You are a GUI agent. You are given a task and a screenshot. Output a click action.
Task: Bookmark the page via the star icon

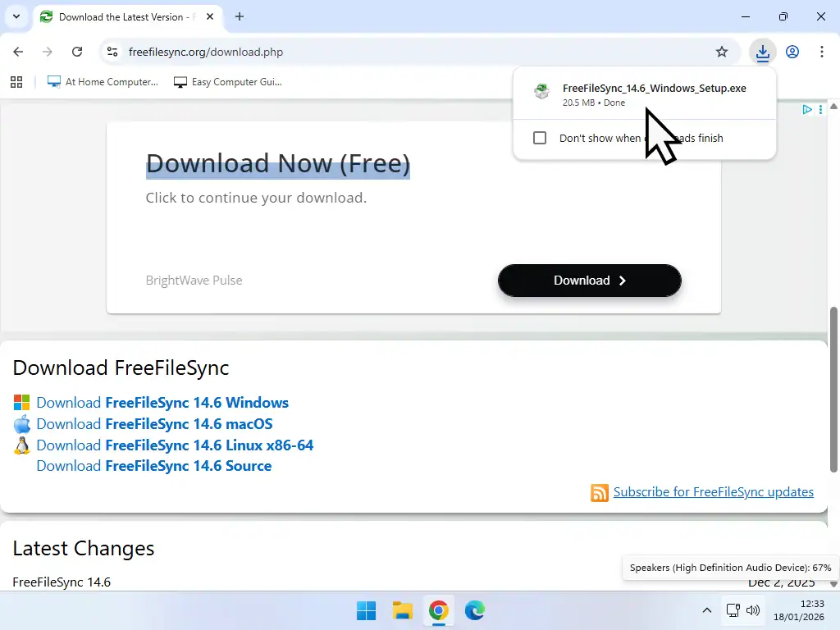click(x=721, y=51)
